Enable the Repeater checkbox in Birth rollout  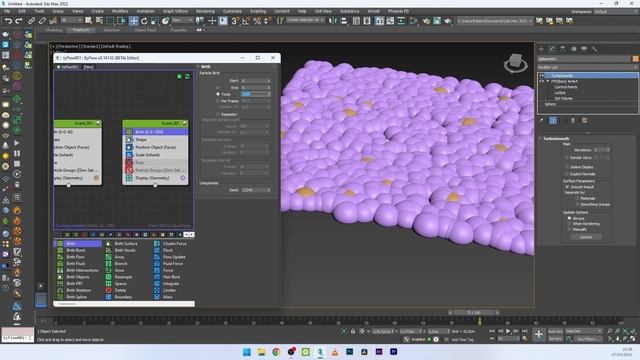click(x=218, y=114)
